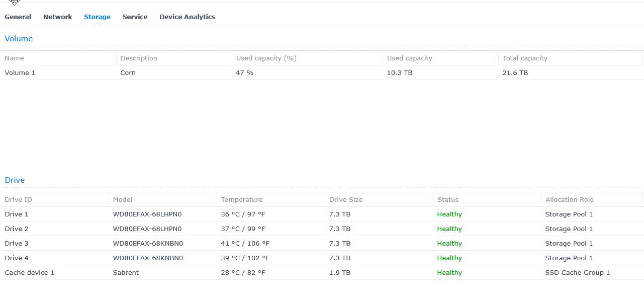The height and width of the screenshot is (298, 644).
Task: Switch to the Network tab
Action: pyautogui.click(x=57, y=17)
